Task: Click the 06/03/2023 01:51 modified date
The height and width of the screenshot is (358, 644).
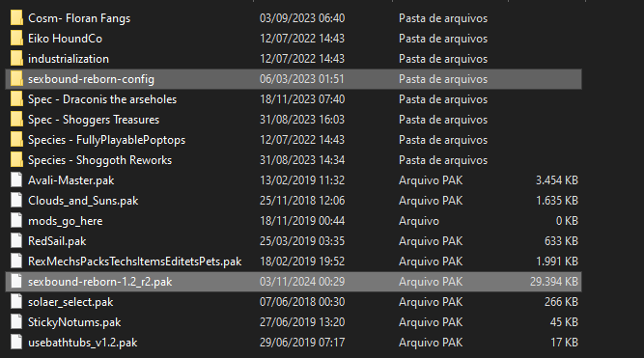Action: pos(302,79)
